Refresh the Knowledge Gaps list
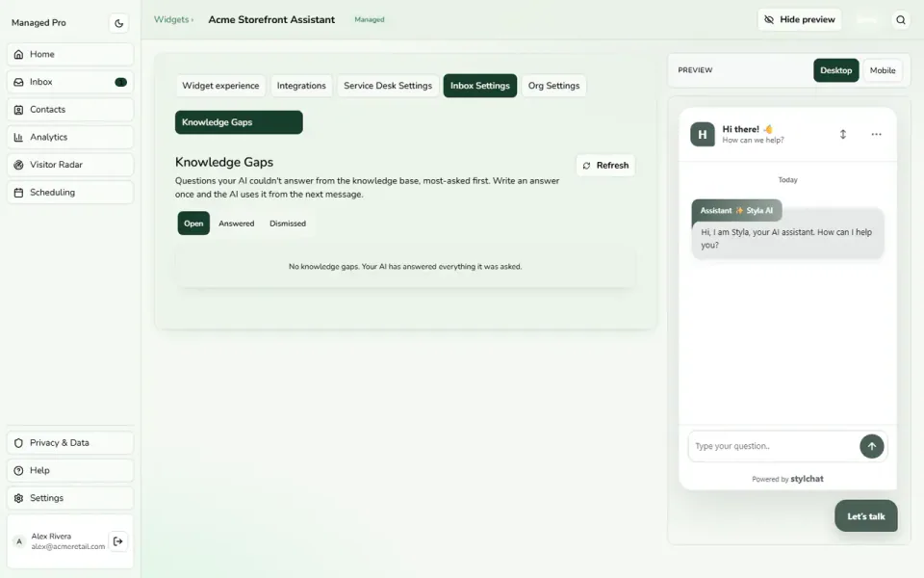The height and width of the screenshot is (578, 924). (605, 165)
